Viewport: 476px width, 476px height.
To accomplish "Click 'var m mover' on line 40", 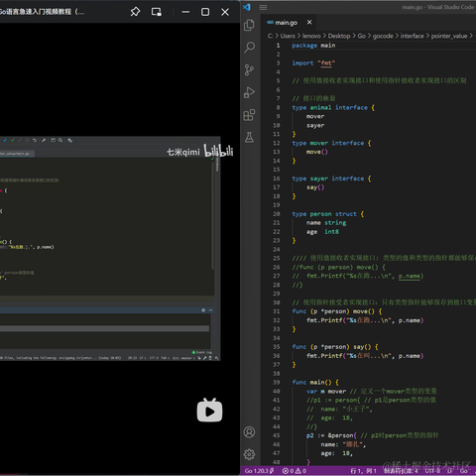I will (x=326, y=391).
